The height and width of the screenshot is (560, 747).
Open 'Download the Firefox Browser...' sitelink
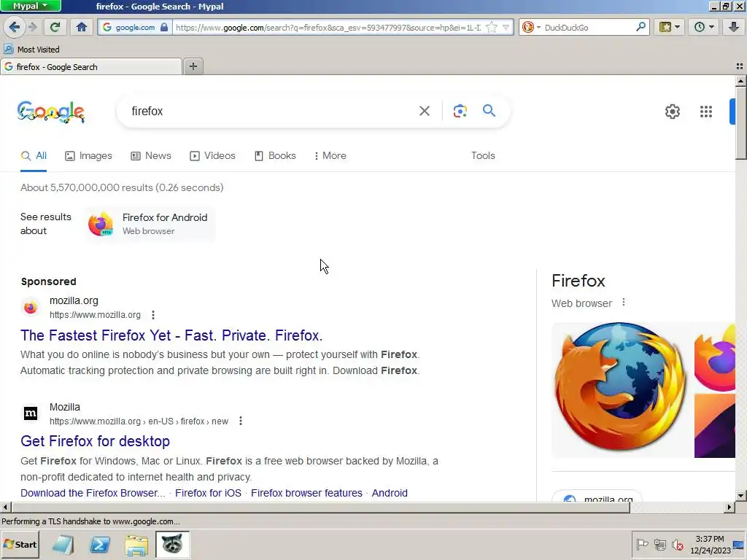click(x=93, y=493)
